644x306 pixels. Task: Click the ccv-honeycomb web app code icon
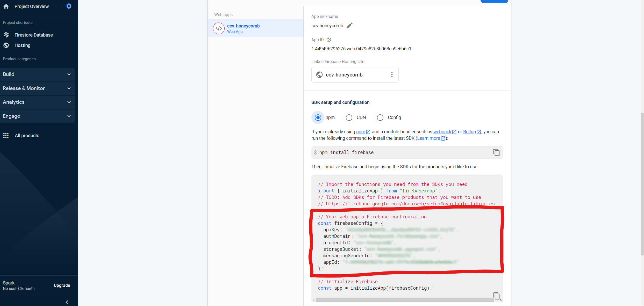(x=219, y=28)
